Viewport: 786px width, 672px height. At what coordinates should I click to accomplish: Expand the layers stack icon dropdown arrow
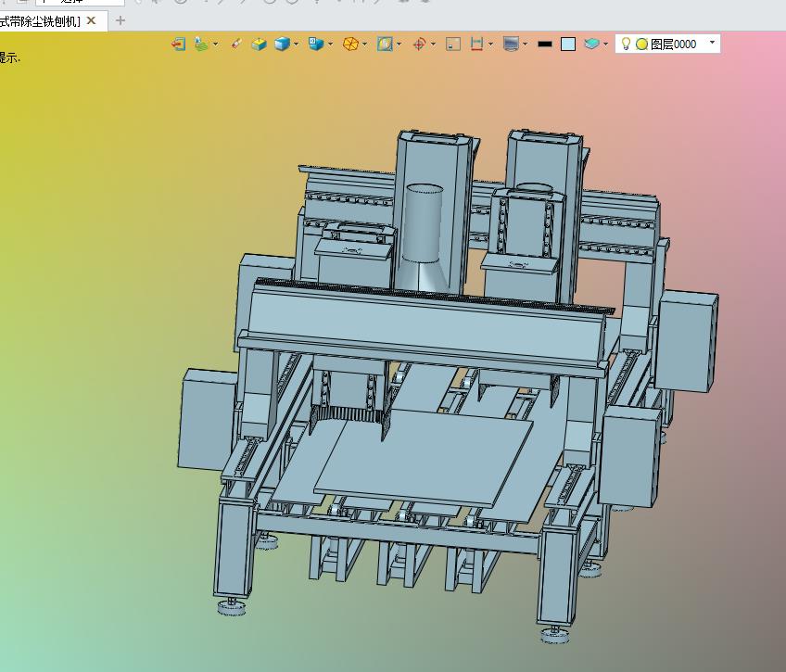(x=605, y=44)
